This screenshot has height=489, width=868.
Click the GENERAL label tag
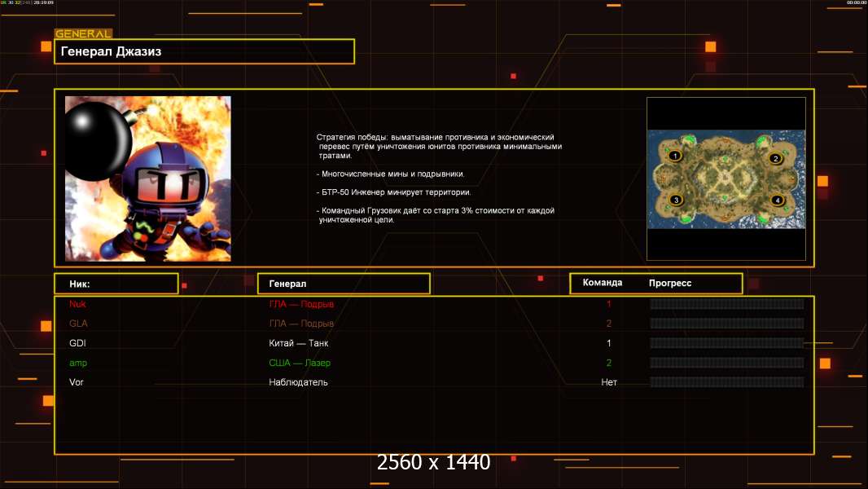tap(83, 33)
